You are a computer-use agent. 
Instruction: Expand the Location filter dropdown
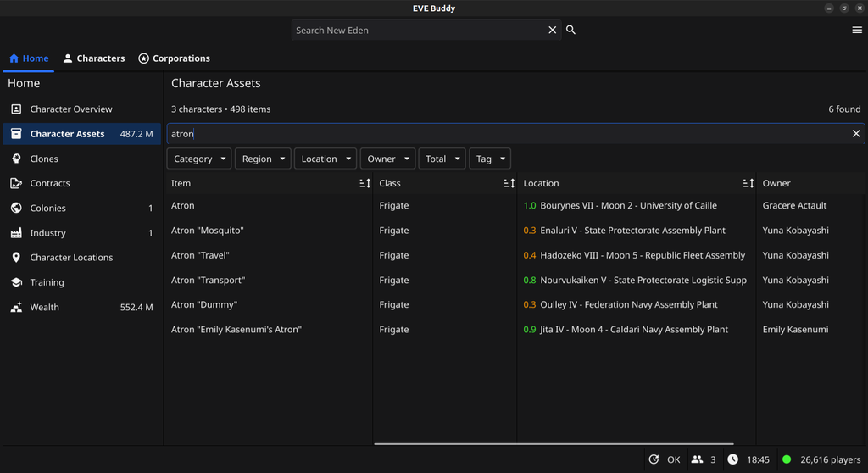pyautogui.click(x=325, y=159)
